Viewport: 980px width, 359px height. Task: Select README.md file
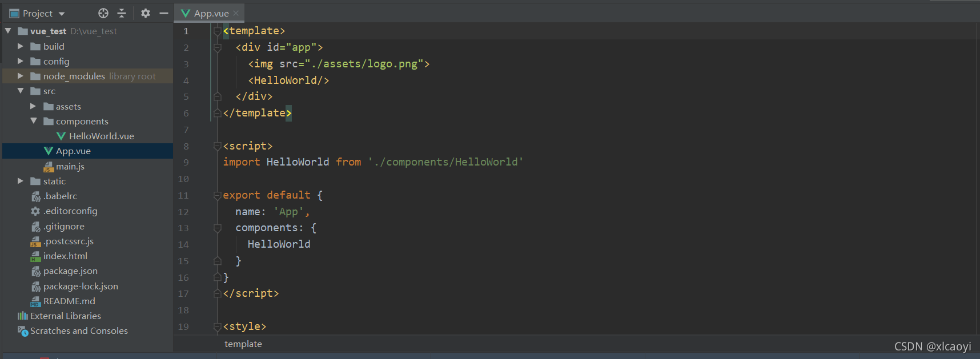tap(69, 301)
